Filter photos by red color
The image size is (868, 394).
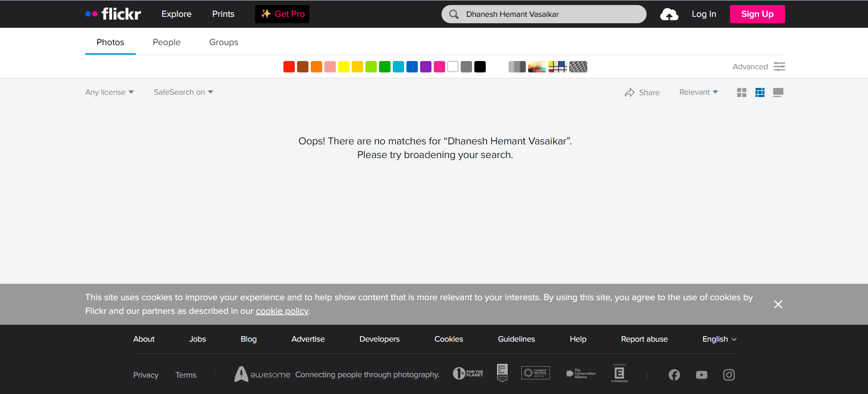pos(289,67)
